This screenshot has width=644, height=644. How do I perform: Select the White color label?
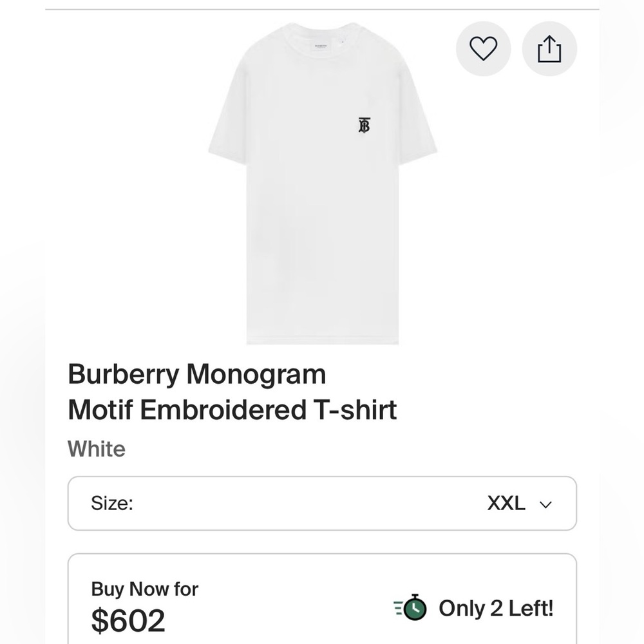click(97, 449)
